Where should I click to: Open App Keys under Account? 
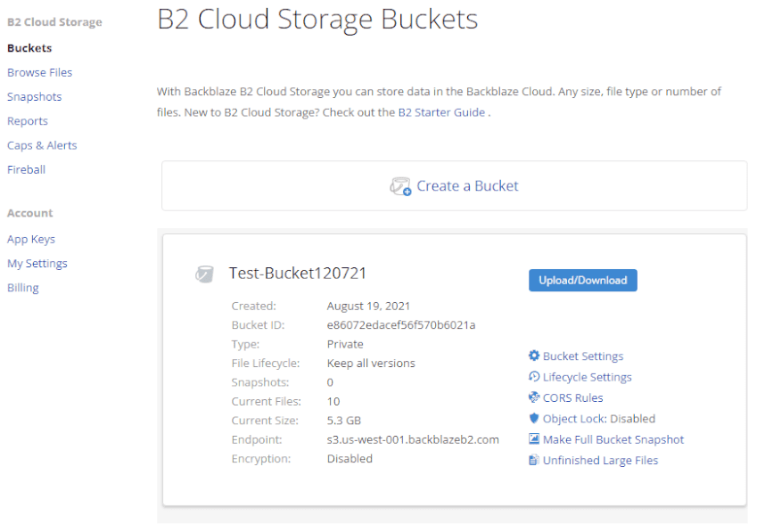point(30,239)
